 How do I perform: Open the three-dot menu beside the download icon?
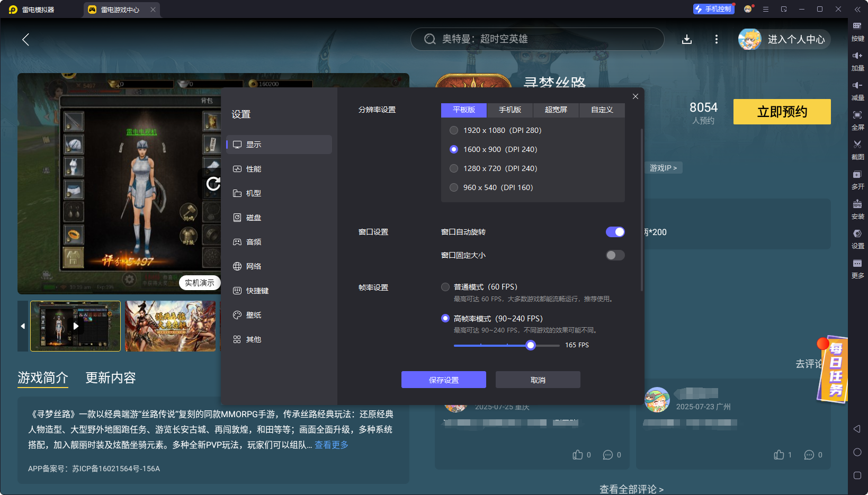[x=716, y=39]
